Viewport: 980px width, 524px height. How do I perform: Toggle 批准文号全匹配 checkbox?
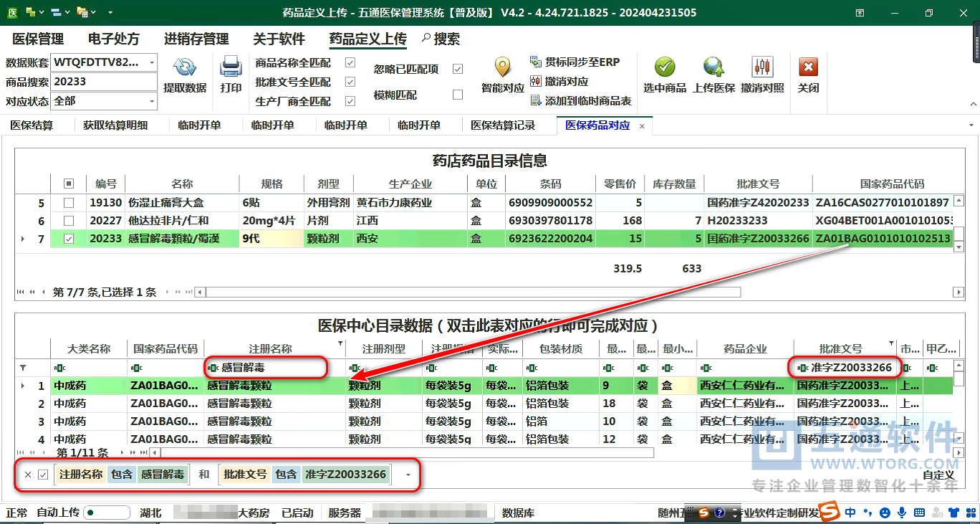click(350, 82)
